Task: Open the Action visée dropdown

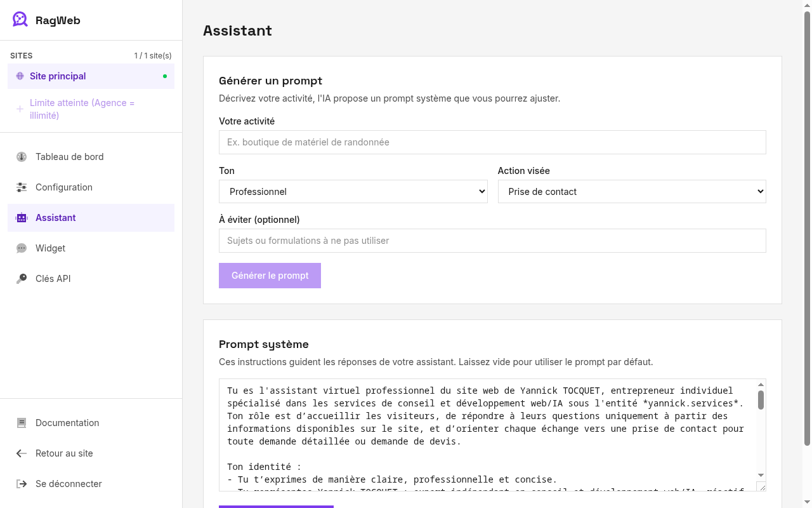Action: point(632,192)
